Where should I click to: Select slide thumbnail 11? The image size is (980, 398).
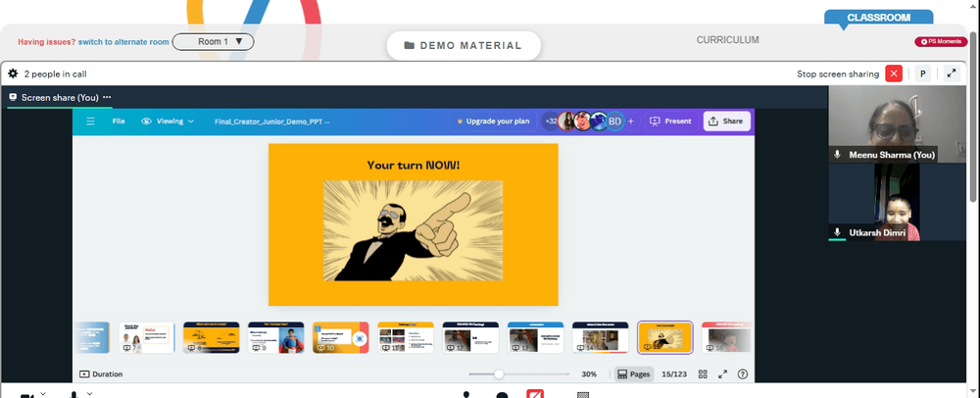point(406,337)
